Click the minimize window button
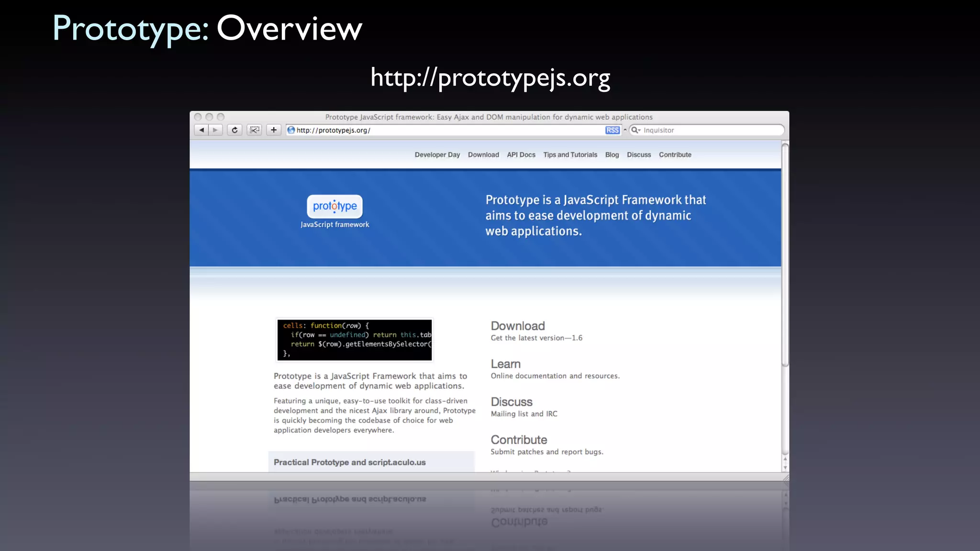The height and width of the screenshot is (551, 980). pos(209,117)
